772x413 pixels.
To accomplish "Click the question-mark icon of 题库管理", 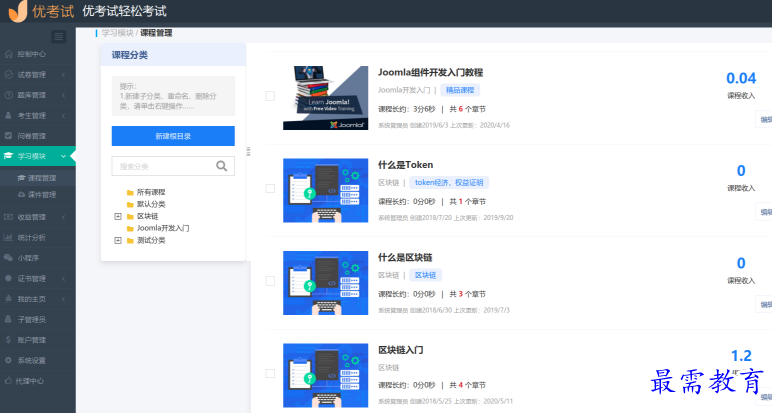I will coord(8,95).
